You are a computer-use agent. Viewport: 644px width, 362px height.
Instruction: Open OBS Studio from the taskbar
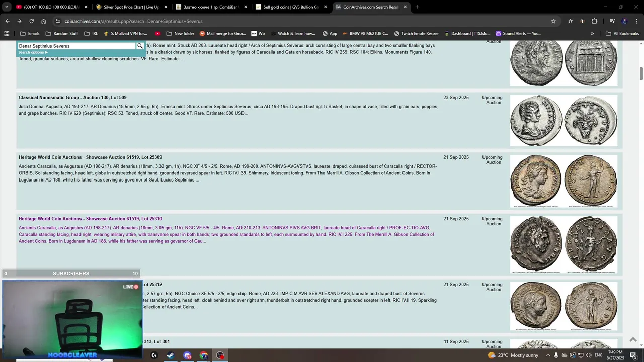[x=220, y=355]
